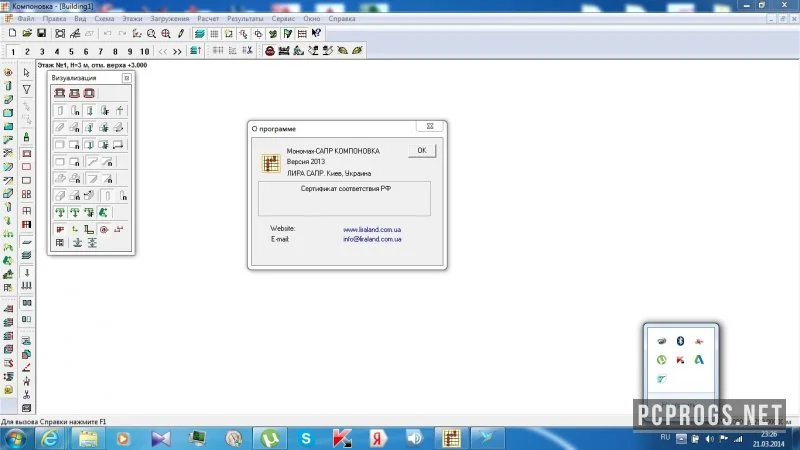Go to next floors with >> button

(177, 52)
